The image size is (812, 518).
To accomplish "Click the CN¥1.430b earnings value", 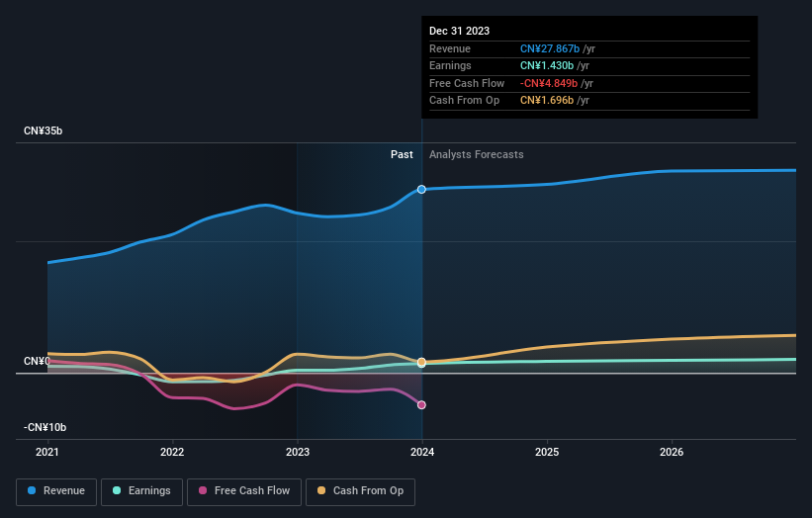I will pos(547,65).
